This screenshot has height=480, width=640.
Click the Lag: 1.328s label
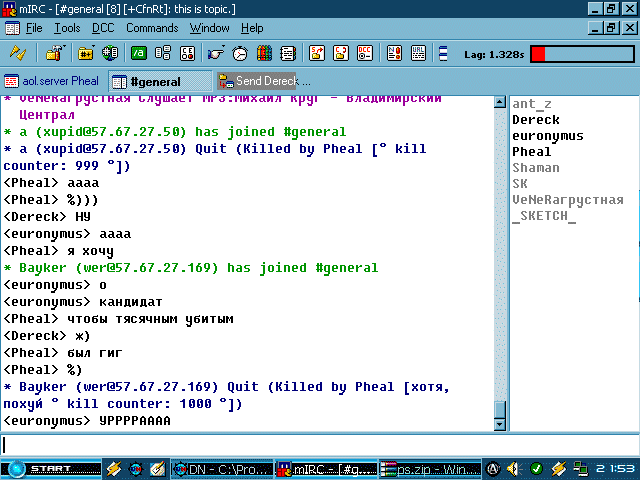point(494,54)
